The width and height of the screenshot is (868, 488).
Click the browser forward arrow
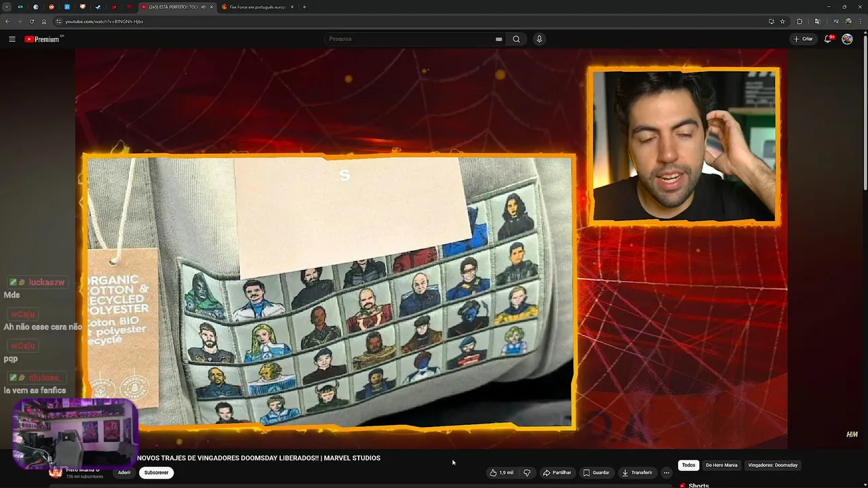(19, 22)
